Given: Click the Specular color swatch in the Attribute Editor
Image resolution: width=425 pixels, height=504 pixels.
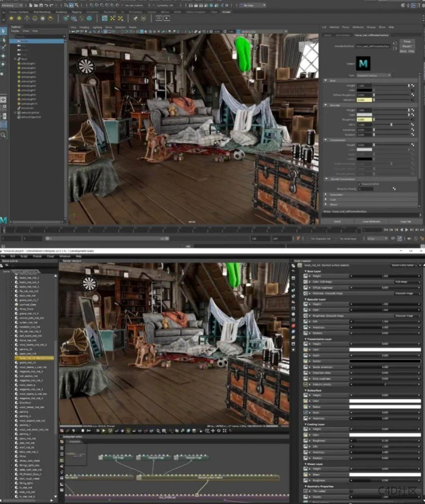Looking at the screenshot, I should [x=365, y=114].
